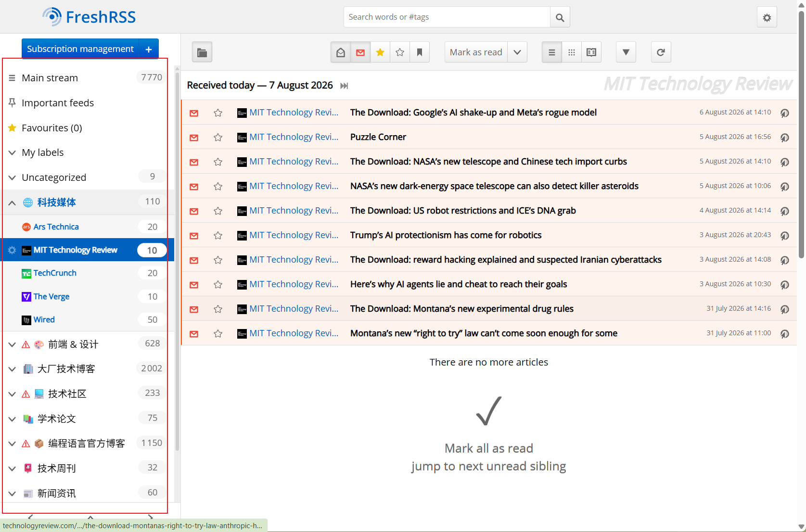Mark Puzzle Corner article as read
The image size is (806, 532).
194,138
